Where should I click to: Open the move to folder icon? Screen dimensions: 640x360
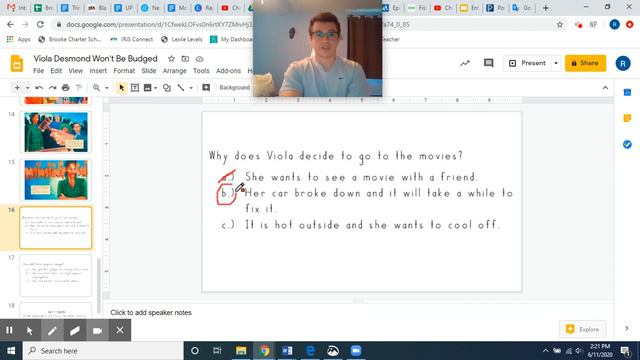coord(185,59)
